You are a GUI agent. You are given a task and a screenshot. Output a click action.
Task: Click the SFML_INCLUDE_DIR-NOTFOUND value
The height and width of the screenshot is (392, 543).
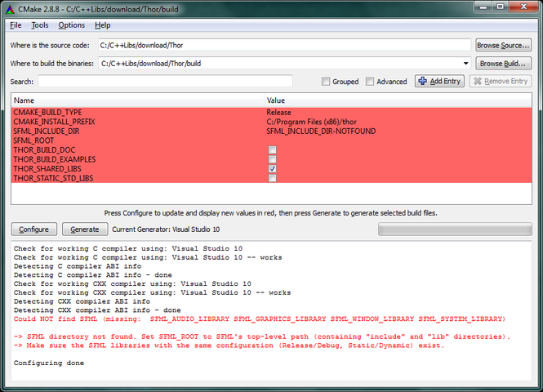coord(321,131)
